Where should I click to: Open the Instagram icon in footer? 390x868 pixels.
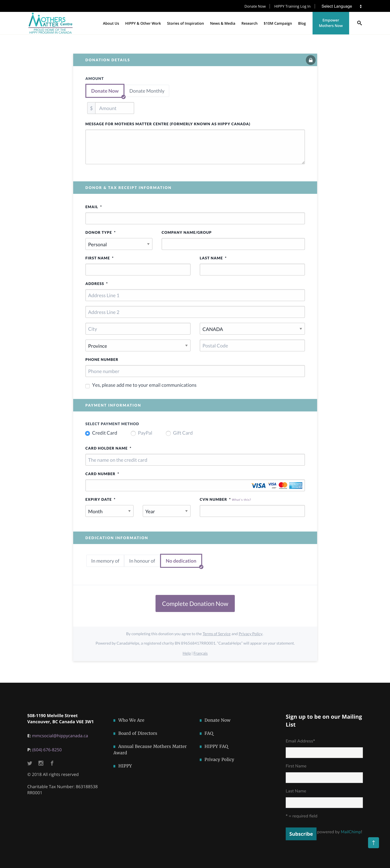(41, 763)
